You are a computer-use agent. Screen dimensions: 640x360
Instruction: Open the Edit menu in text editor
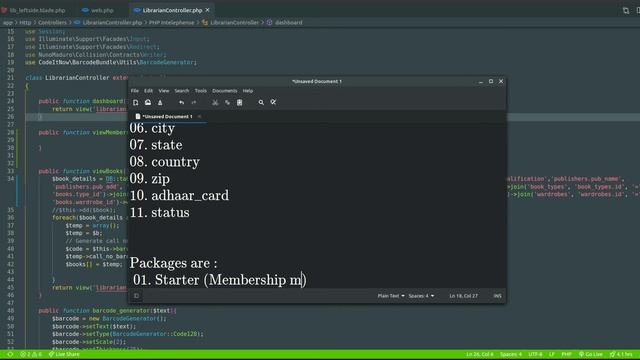[149, 91]
